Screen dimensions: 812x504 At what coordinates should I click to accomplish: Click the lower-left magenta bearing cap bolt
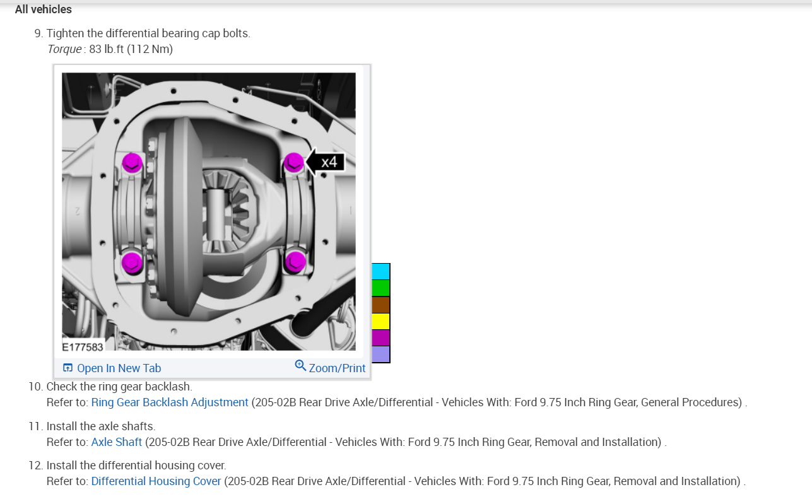point(132,262)
